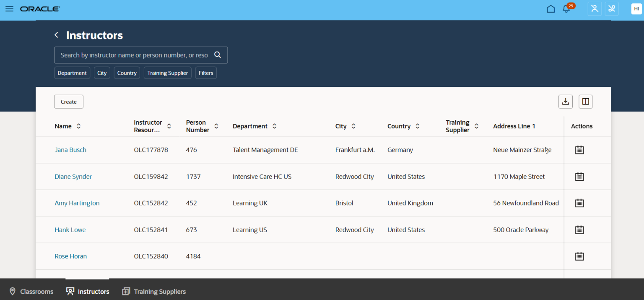Open the notifications bell
The width and height of the screenshot is (644, 300).
(x=566, y=9)
